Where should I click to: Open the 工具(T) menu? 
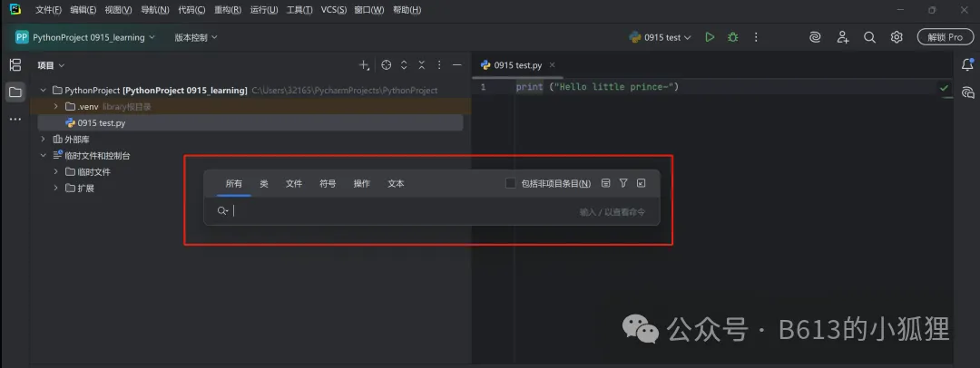tap(299, 10)
